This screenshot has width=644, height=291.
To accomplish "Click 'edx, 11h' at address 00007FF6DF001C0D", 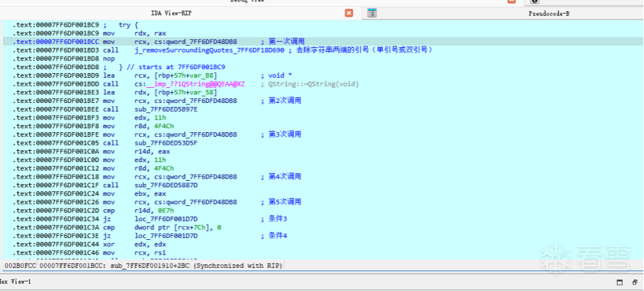I will pyautogui.click(x=150, y=160).
